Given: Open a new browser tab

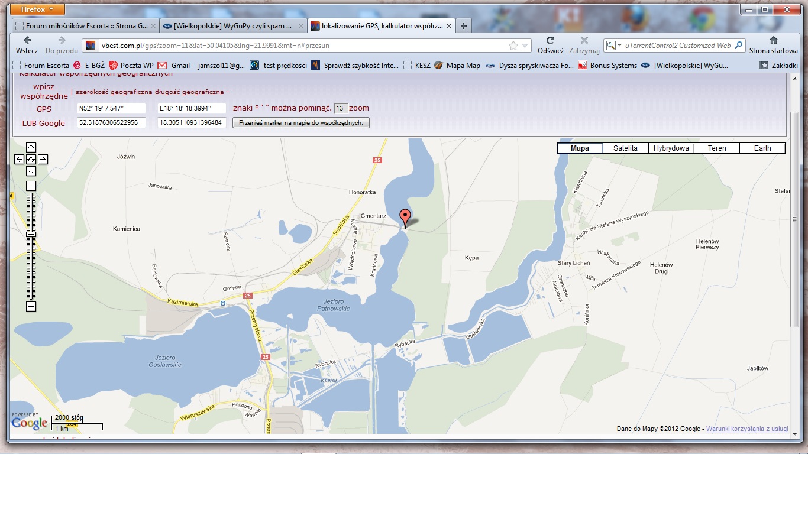Looking at the screenshot, I should pos(464,26).
